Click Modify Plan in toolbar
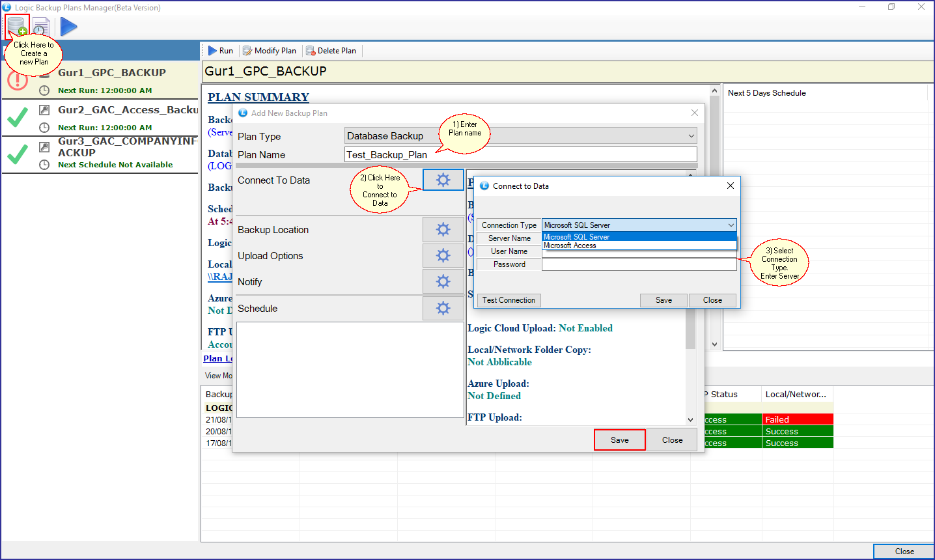 tap(270, 51)
